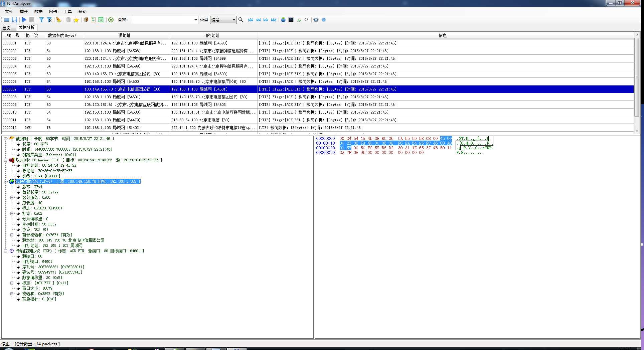Collapse the 数据帧 tree node
Image resolution: width=644 pixels, height=350 pixels.
5,139
